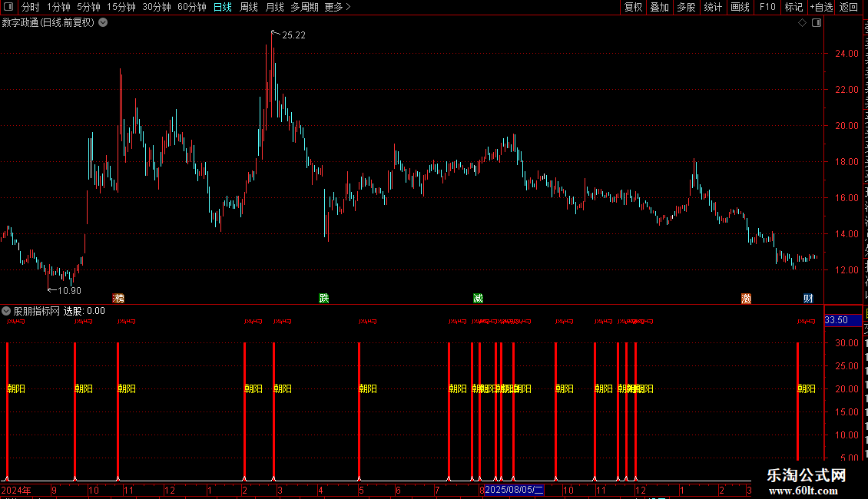Select the 5分钟 period

click(x=88, y=7)
